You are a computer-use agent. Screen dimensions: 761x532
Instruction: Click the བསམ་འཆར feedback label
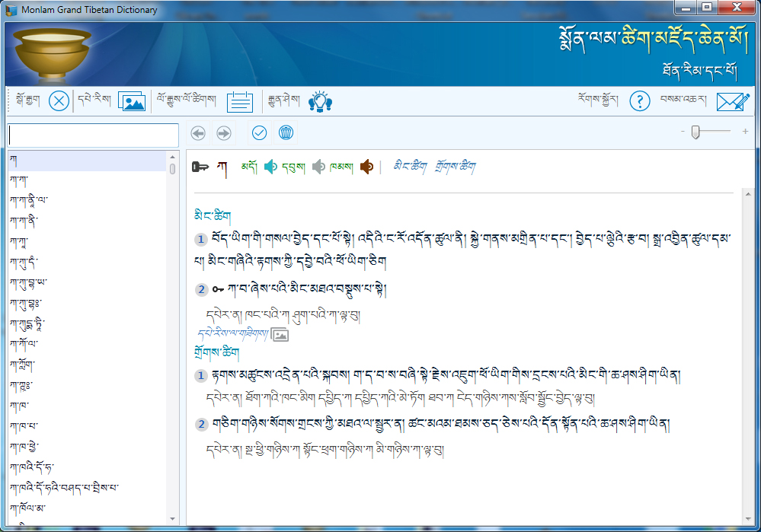coord(683,100)
